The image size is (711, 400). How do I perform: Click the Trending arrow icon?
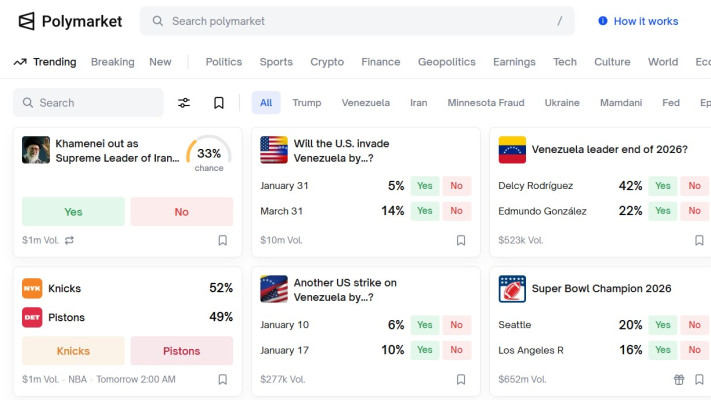click(x=20, y=62)
